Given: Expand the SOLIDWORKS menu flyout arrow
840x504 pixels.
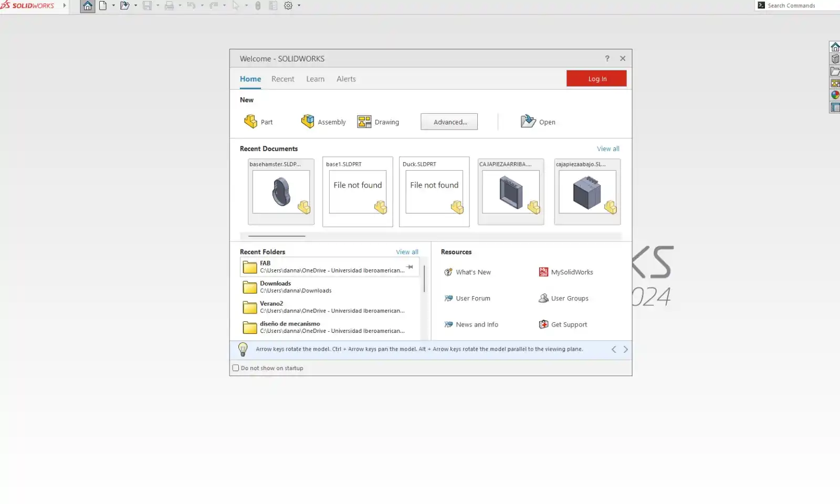Looking at the screenshot, I should coord(65,6).
